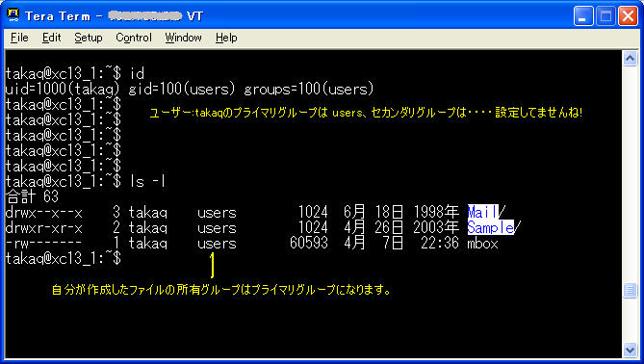Image resolution: width=644 pixels, height=364 pixels.
Task: Click the 22:36 timestamp of mbox
Action: coord(440,243)
